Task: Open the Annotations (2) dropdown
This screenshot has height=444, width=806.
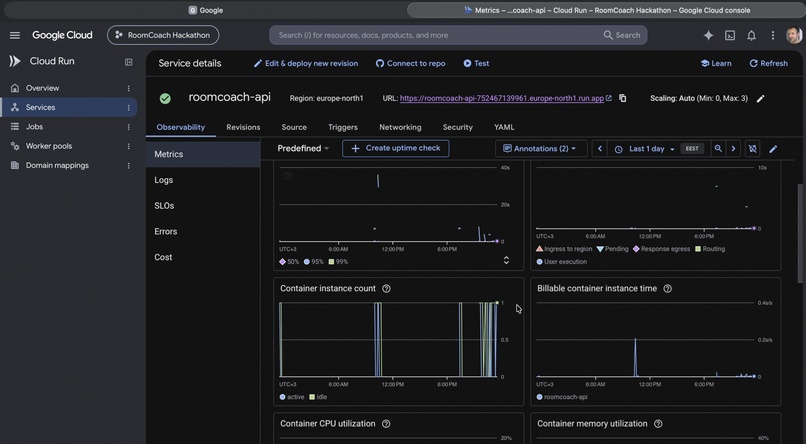Action: click(540, 149)
